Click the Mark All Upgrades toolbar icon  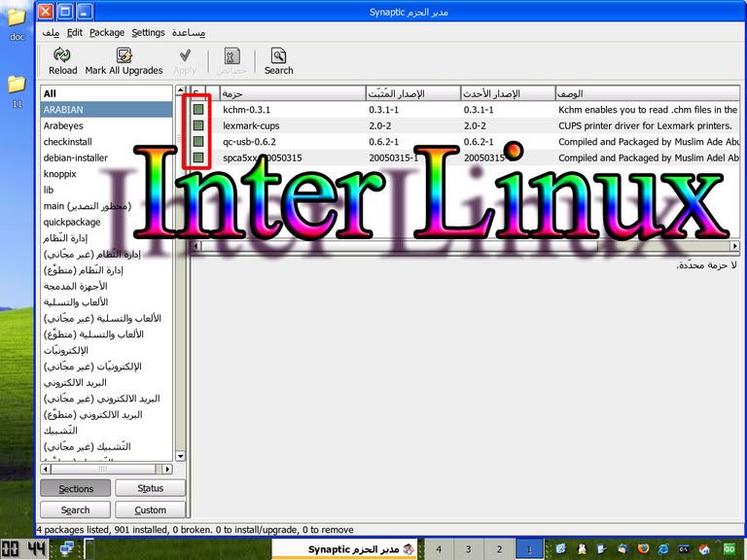(124, 55)
